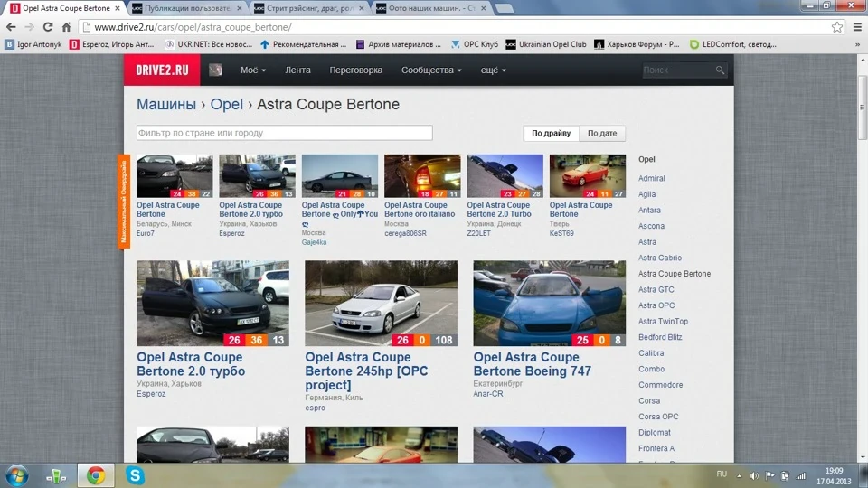Image resolution: width=868 pixels, height=488 pixels.
Task: Show more bookmarks chevron
Action: 857,44
